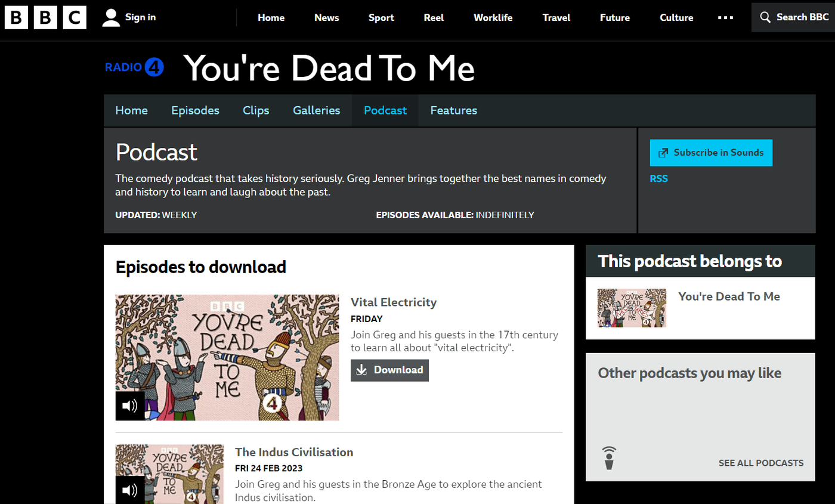Select the Podcast tab
This screenshot has height=504, width=835.
pos(385,110)
